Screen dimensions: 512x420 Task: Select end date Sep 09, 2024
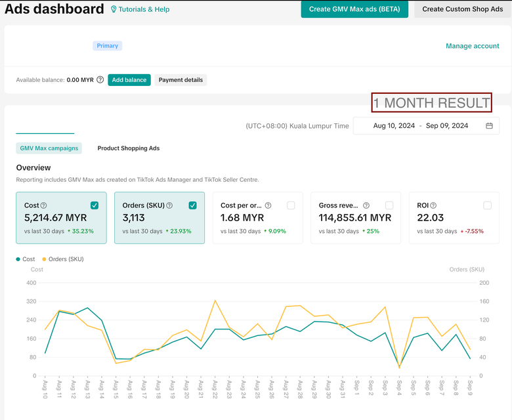click(x=447, y=125)
